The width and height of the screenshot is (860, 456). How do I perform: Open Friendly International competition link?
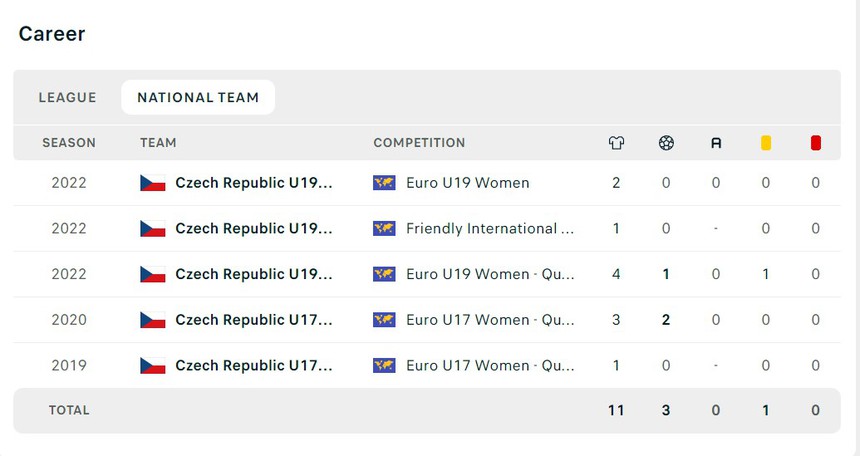point(490,229)
